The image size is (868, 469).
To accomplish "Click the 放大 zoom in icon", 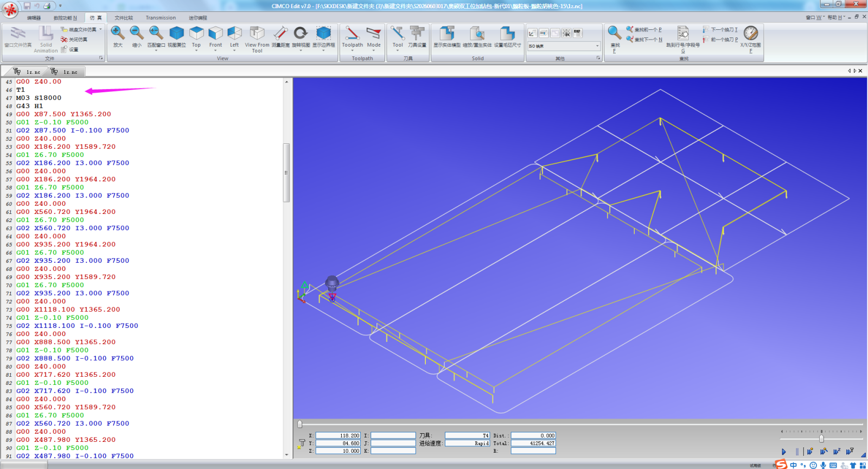I will pos(118,34).
